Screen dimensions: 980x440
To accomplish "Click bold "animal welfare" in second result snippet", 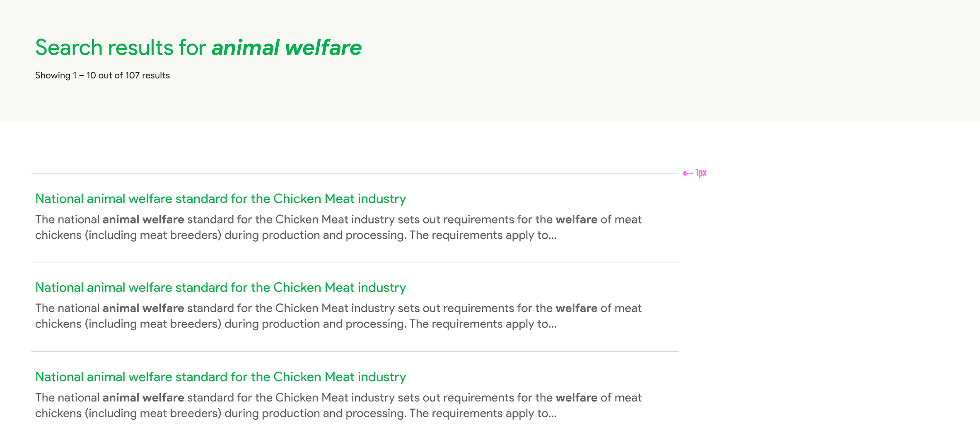I will [143, 308].
